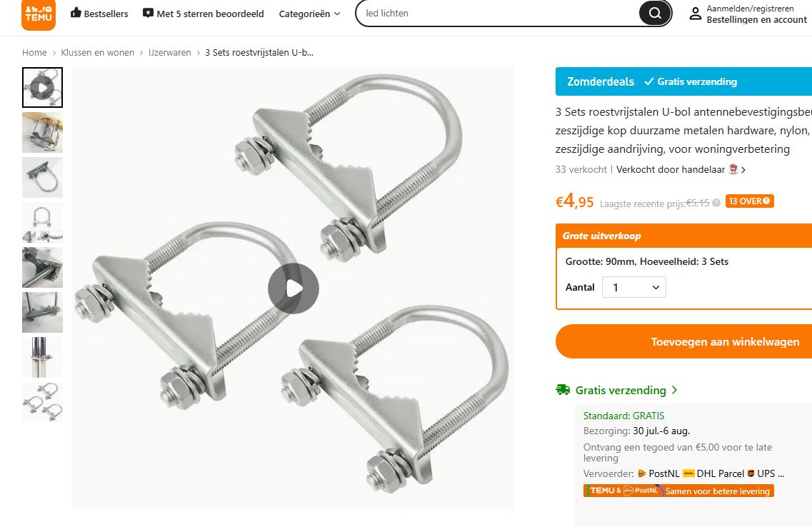
Task: Open the Temu home logo
Action: click(x=39, y=14)
